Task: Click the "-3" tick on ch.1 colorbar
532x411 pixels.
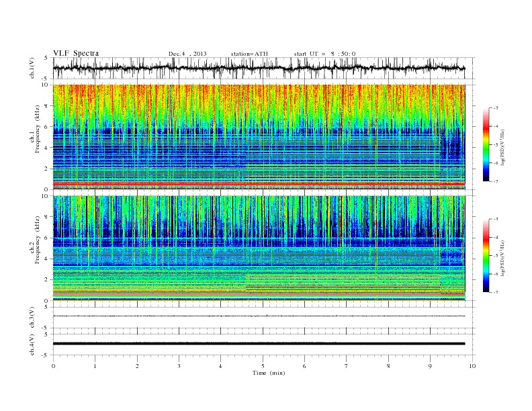Action: pyautogui.click(x=495, y=108)
